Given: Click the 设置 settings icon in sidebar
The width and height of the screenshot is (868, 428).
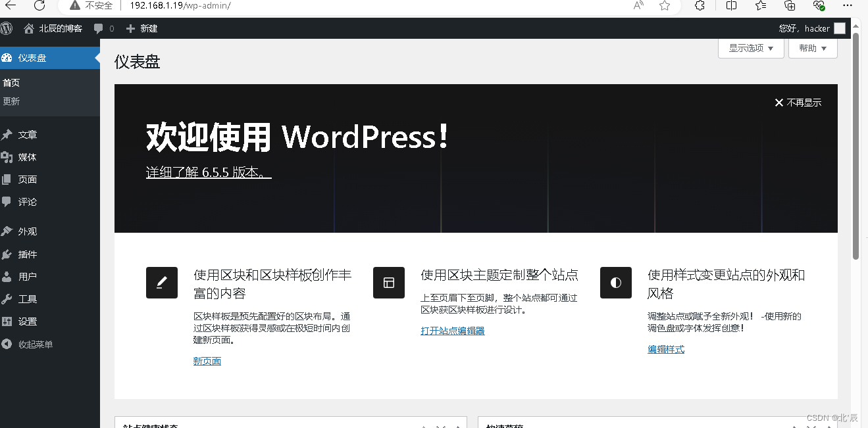Looking at the screenshot, I should click(x=7, y=321).
